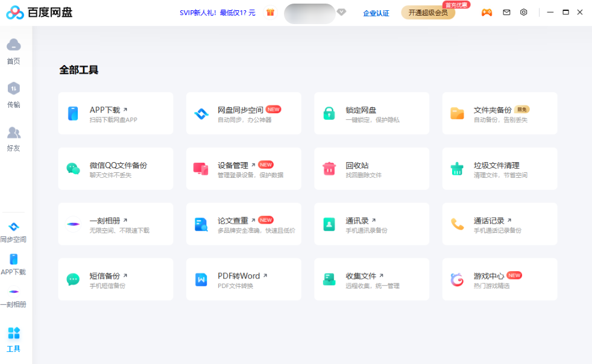The height and width of the screenshot is (364, 592).
Task: Click the blurred user account avatar
Action: point(310,14)
